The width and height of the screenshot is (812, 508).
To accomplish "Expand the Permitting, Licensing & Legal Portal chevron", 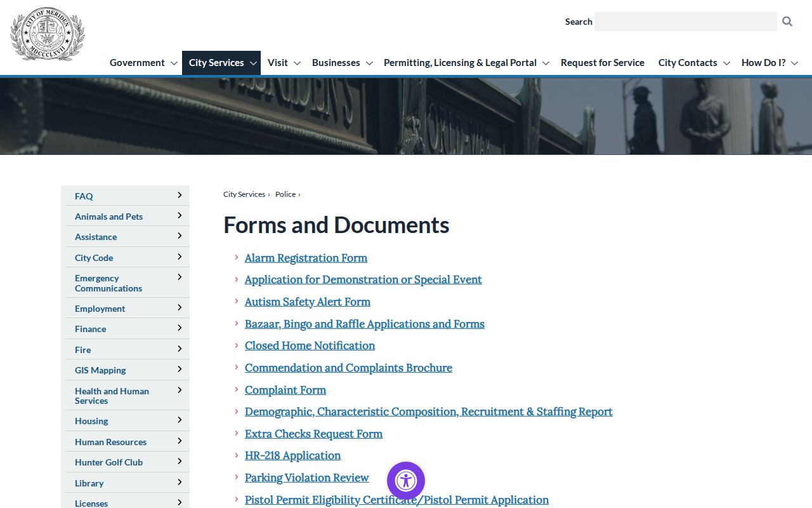I will tap(546, 63).
